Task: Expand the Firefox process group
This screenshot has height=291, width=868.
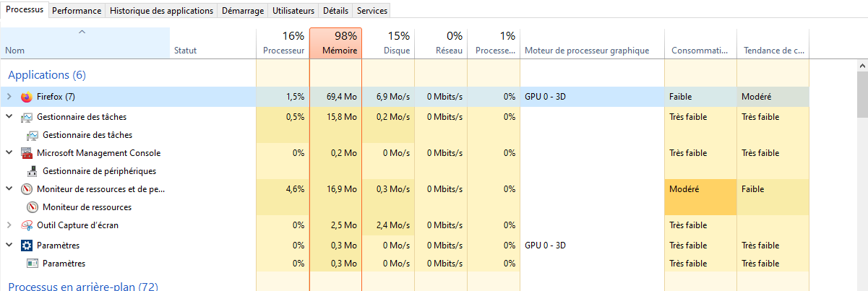Action: 9,97
